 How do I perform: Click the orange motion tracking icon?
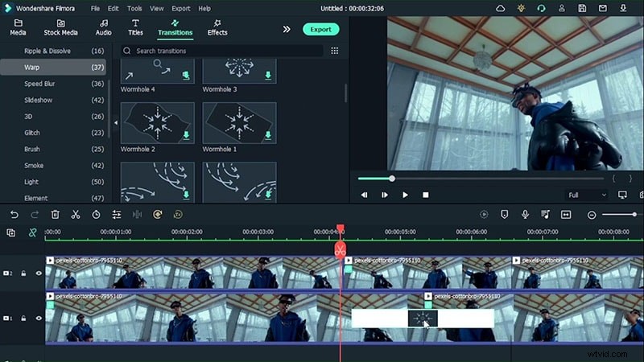point(157,214)
